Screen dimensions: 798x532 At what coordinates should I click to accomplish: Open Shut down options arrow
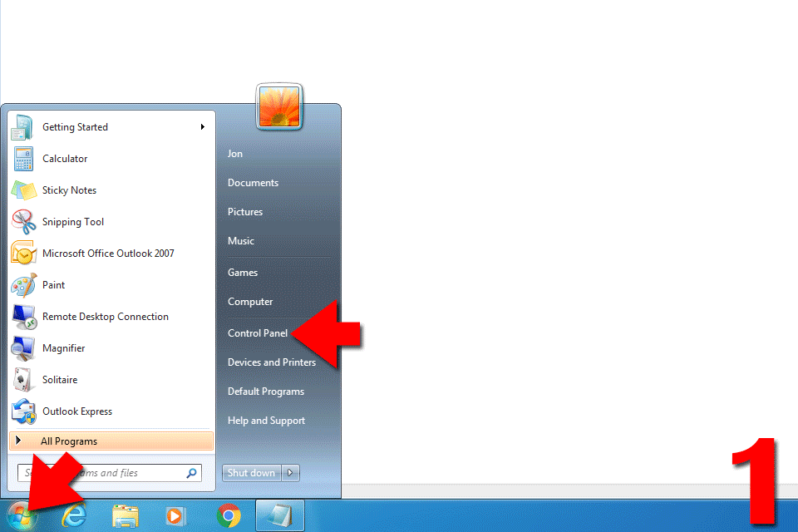click(x=290, y=473)
